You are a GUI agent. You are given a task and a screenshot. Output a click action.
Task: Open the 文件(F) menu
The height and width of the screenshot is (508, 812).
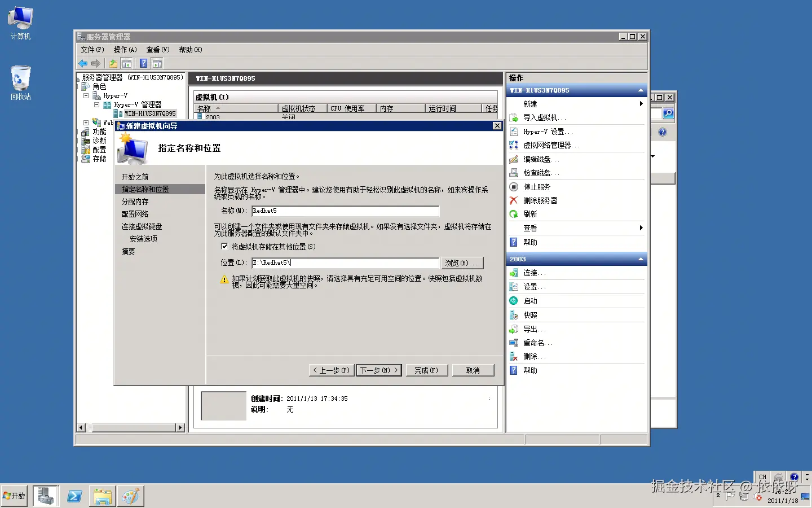pyautogui.click(x=92, y=50)
